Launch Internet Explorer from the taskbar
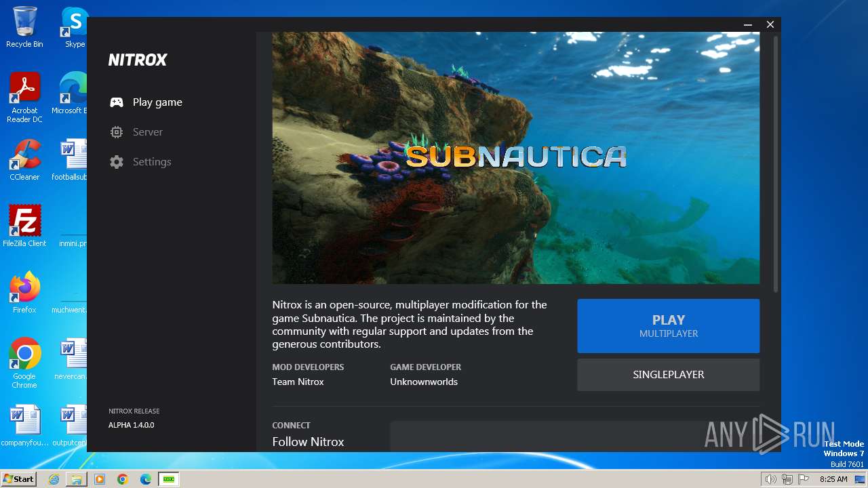This screenshot has width=868, height=488. pyautogui.click(x=54, y=479)
